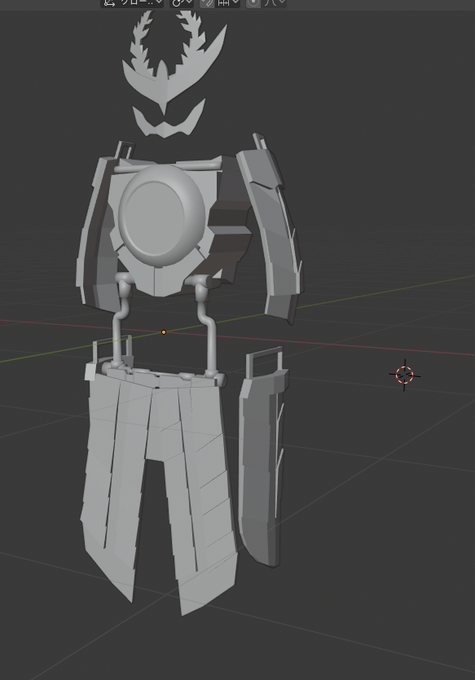
Task: Toggle the snap magnet icon
Action: (207, 3)
